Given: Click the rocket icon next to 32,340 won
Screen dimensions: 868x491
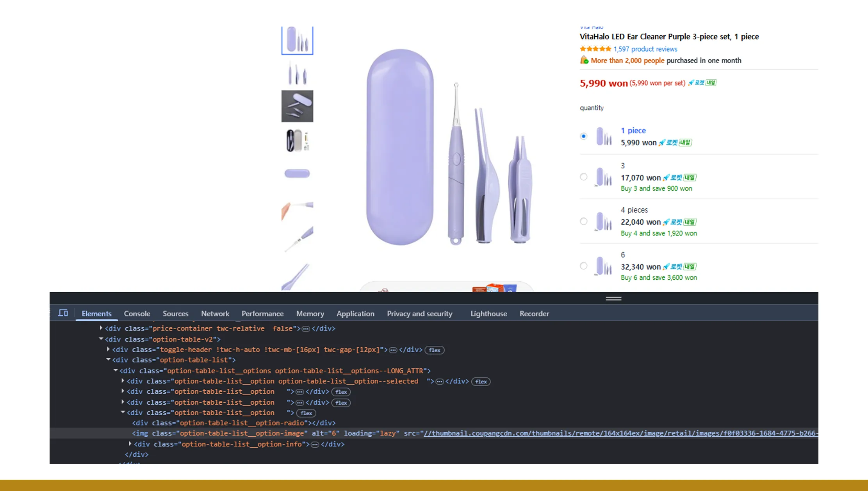Looking at the screenshot, I should 666,266.
